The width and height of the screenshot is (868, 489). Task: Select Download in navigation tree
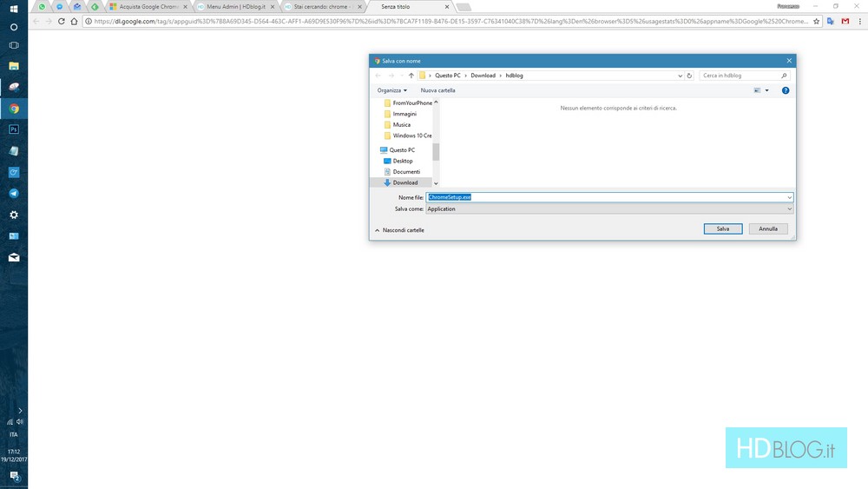[401, 182]
